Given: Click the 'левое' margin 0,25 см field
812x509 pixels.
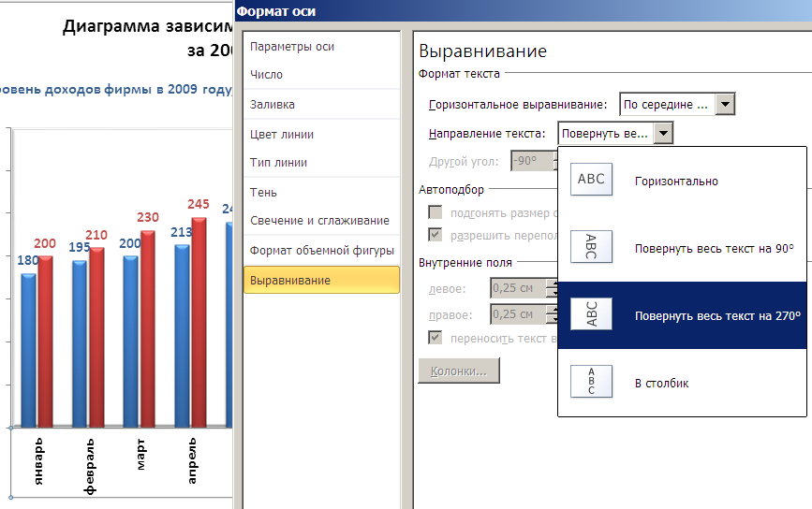Looking at the screenshot, I should [518, 288].
